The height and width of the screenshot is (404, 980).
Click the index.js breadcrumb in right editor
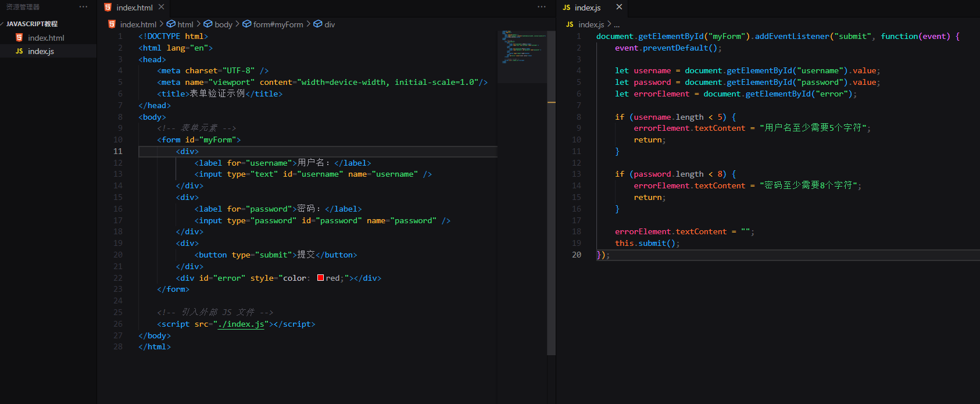click(x=591, y=24)
